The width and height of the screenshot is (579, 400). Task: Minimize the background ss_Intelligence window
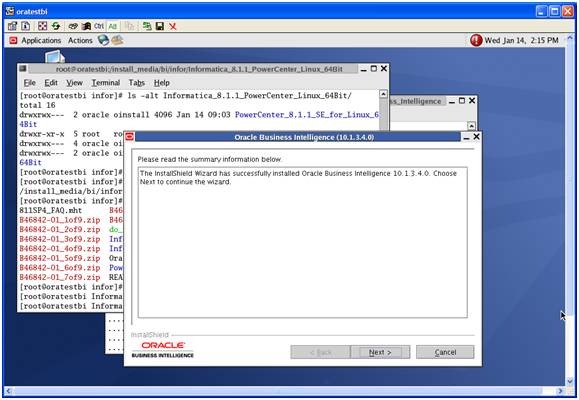452,101
